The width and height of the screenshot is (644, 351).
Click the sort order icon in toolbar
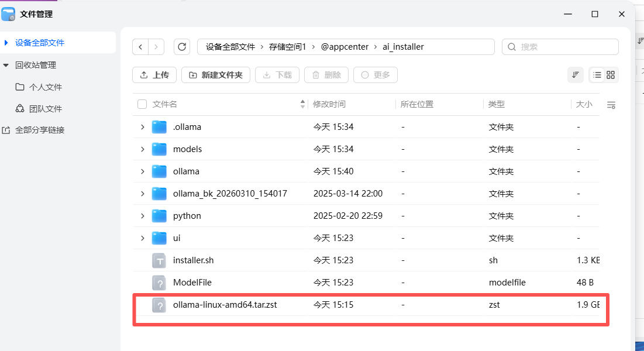tap(576, 75)
